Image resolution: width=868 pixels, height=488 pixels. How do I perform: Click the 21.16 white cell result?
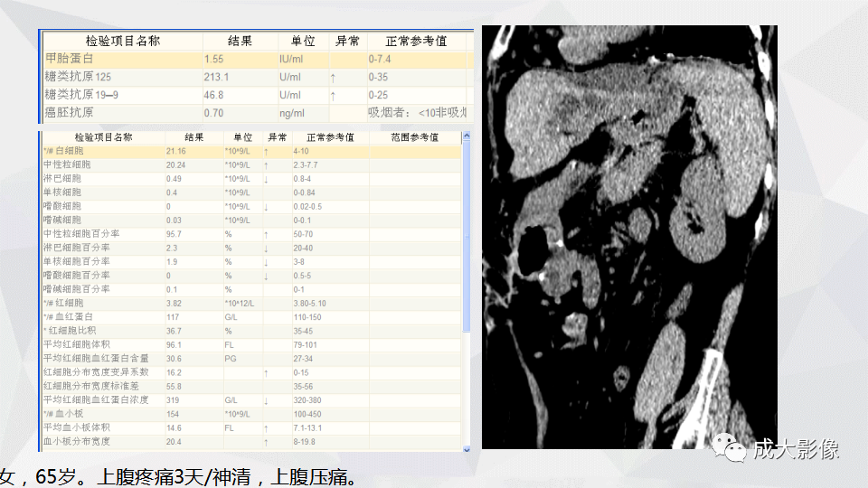(x=176, y=151)
